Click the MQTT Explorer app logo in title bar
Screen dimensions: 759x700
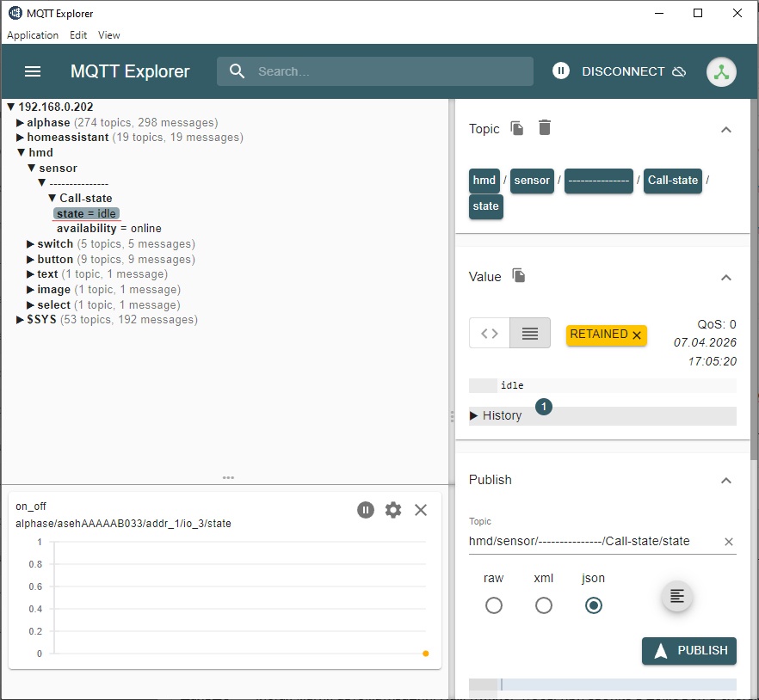(15, 13)
